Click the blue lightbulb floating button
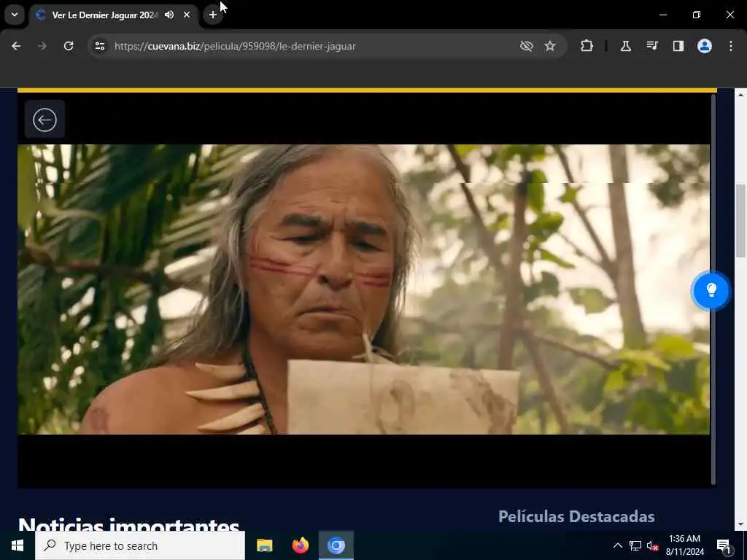This screenshot has height=560, width=747. coord(711,290)
